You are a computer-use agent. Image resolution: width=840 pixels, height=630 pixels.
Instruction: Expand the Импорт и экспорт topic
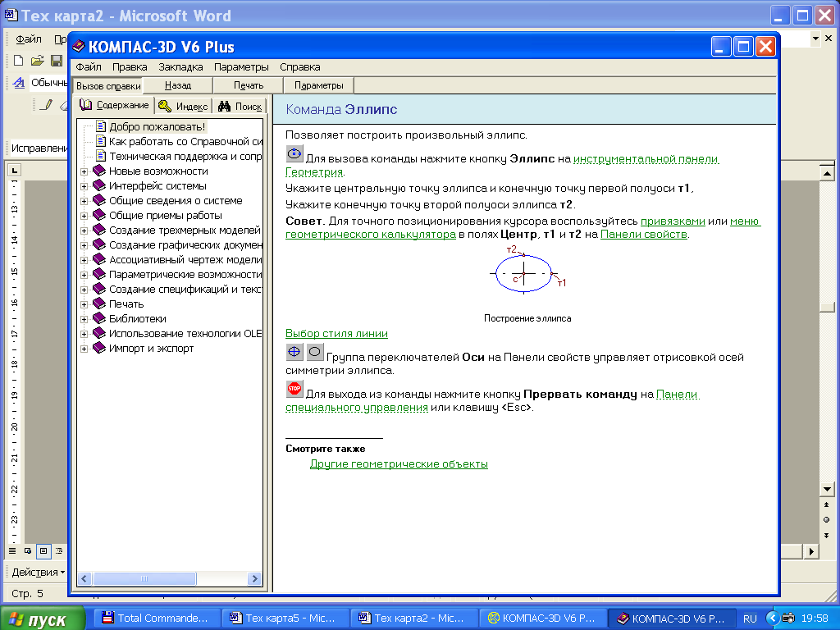coord(84,349)
